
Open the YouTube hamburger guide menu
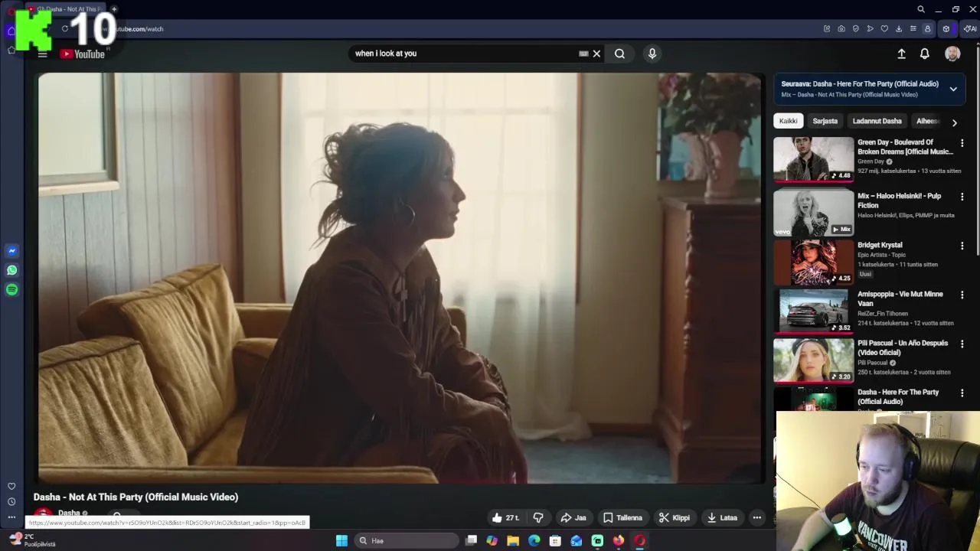click(43, 54)
